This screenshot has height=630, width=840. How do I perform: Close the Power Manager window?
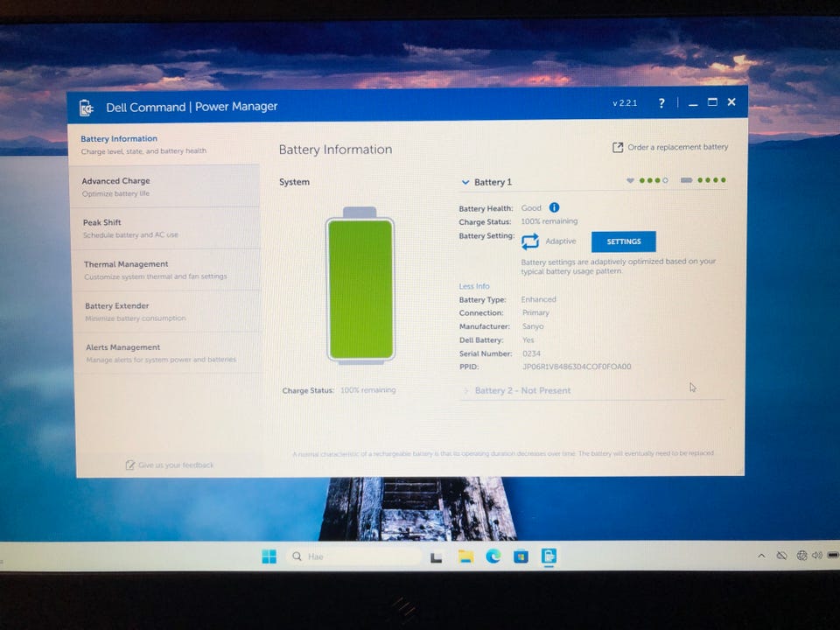[x=731, y=101]
